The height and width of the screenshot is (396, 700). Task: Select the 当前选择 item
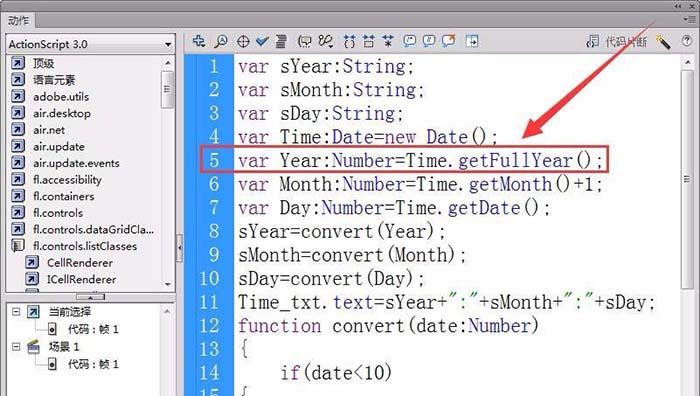[x=69, y=312]
